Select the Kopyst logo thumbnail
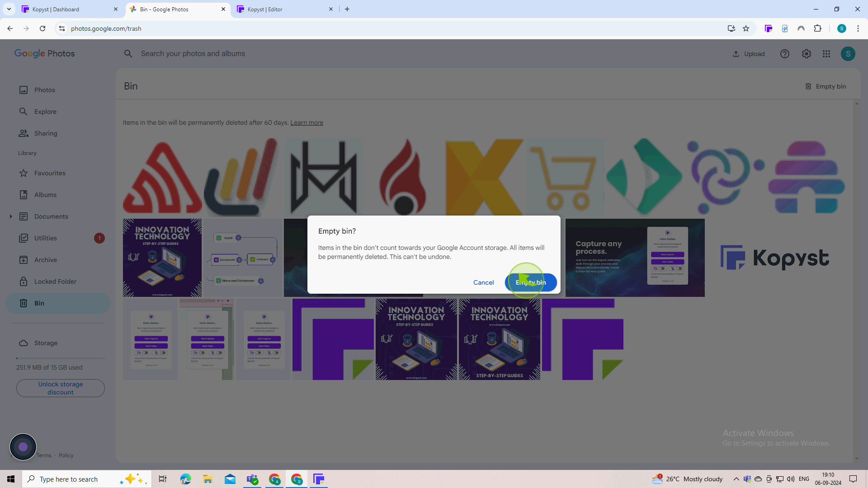868x488 pixels. (774, 258)
